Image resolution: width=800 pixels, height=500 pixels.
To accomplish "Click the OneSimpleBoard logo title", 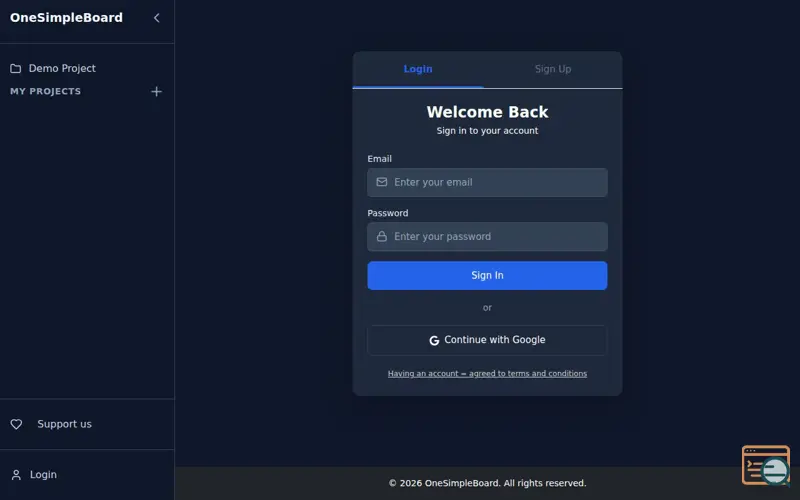I will [66, 18].
